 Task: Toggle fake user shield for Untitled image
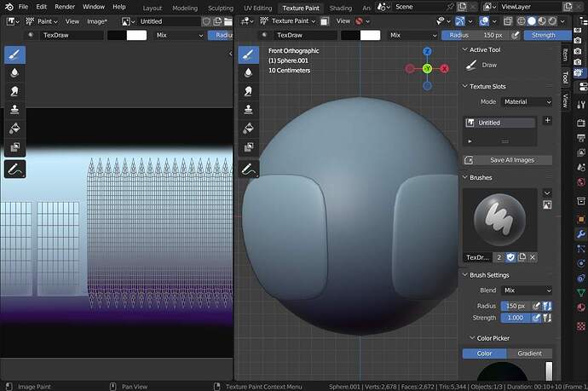click(206, 22)
